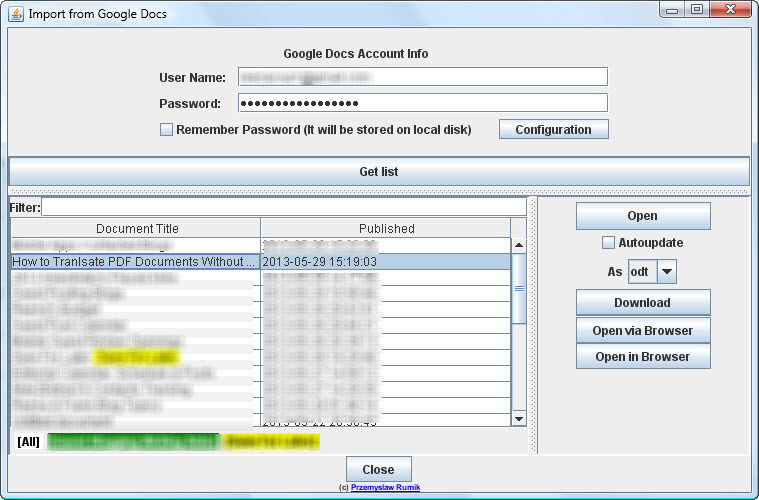Tick the Remember Password checkbox

(166, 130)
